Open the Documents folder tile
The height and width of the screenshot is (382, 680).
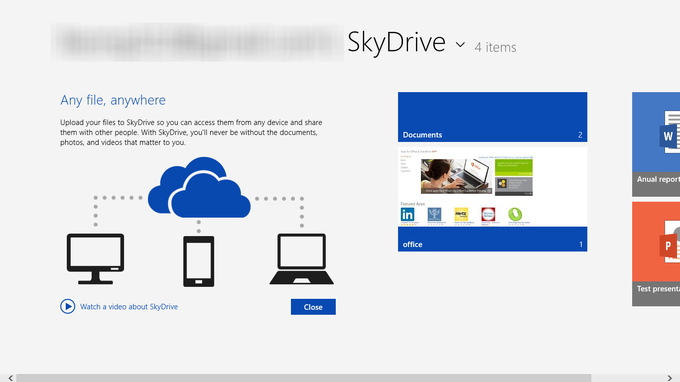click(x=493, y=117)
